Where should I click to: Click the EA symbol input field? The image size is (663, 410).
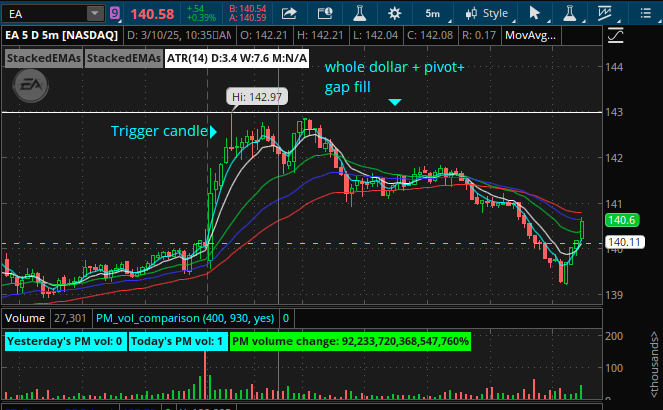[x=45, y=14]
